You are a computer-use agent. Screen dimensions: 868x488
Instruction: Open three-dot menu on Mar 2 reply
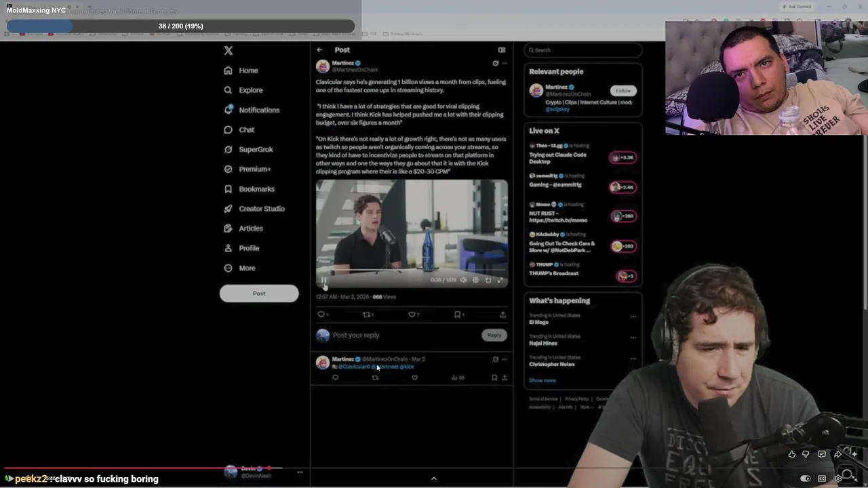pos(504,359)
